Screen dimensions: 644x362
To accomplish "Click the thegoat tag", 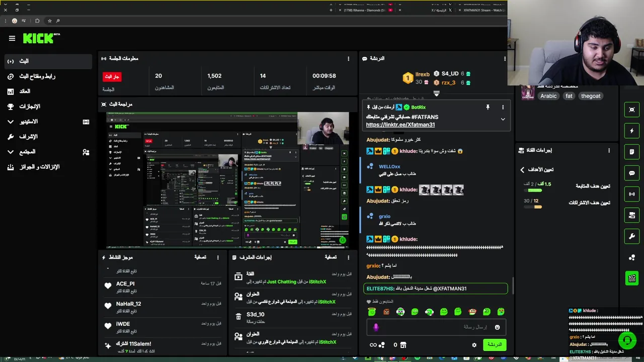I will (591, 96).
